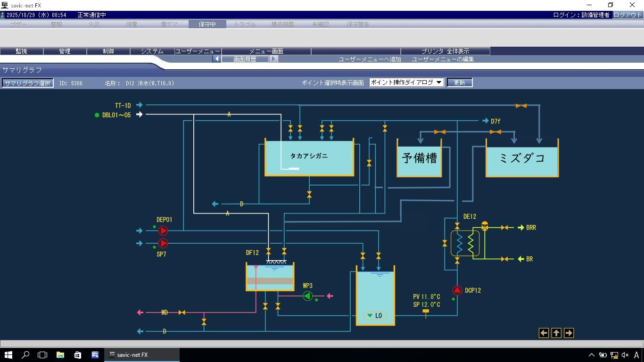Click the horizontal scrollbar at the bottom

tap(322, 344)
